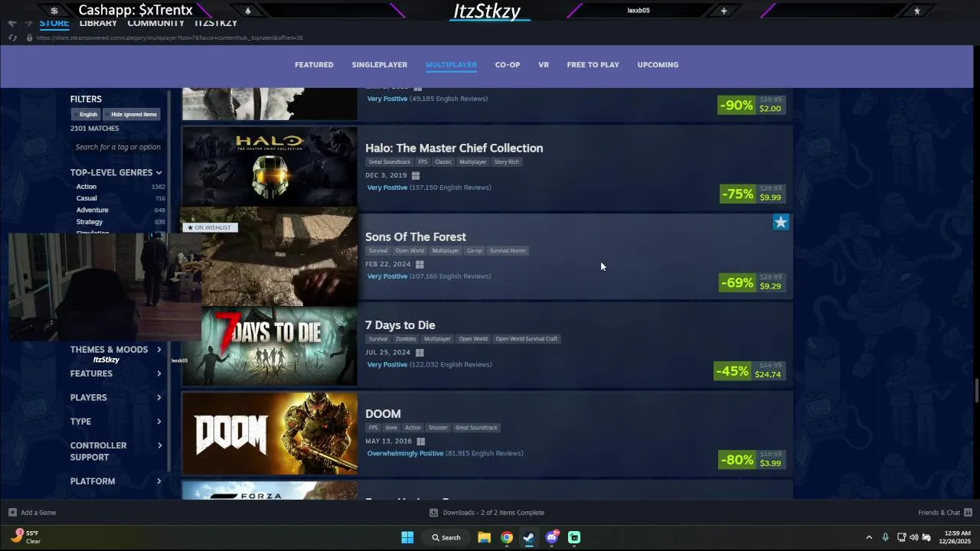Click the Story Rich tag on Halo
Image resolution: width=980 pixels, height=551 pixels.
point(507,162)
